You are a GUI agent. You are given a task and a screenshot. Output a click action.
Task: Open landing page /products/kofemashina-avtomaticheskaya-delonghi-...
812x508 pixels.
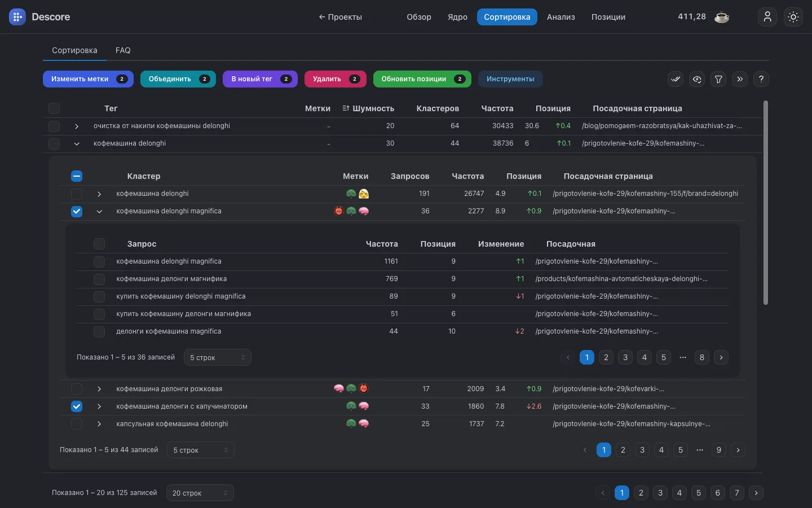(621, 279)
